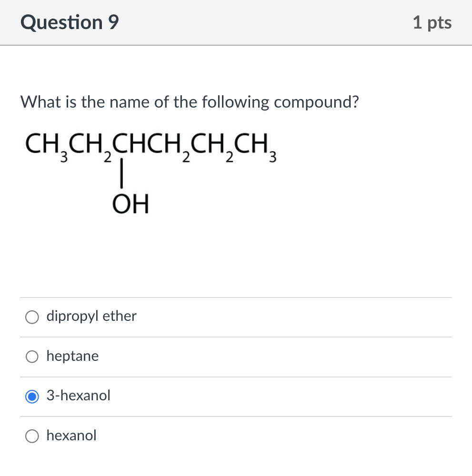Click the 1 pts label
This screenshot has width=472, height=476.
(432, 22)
